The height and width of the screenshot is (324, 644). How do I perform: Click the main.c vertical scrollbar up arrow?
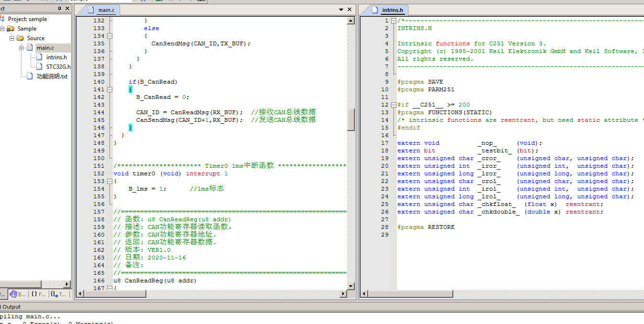(351, 21)
